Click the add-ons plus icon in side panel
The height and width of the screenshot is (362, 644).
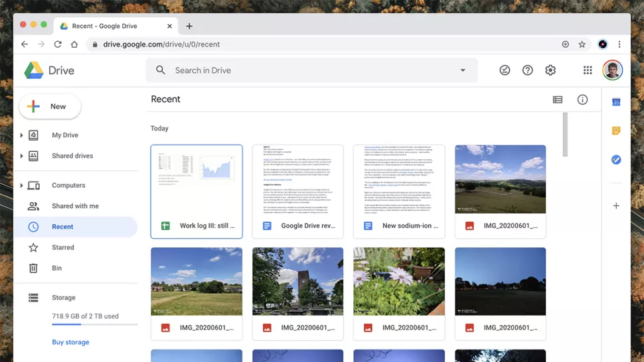616,206
